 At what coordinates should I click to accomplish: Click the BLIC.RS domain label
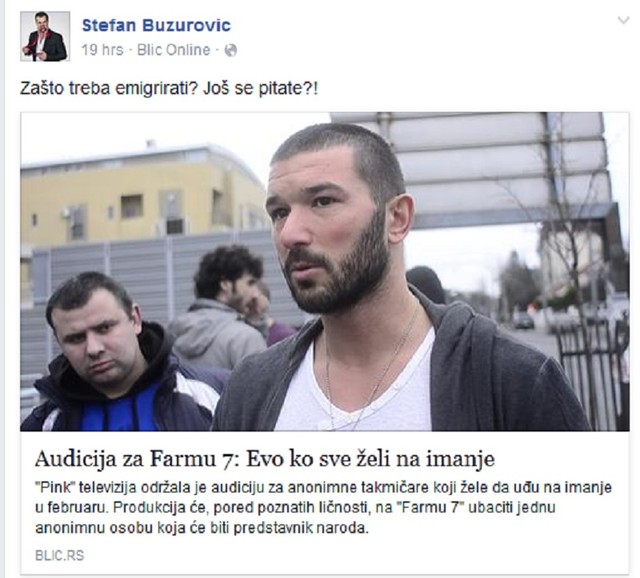pyautogui.click(x=60, y=556)
